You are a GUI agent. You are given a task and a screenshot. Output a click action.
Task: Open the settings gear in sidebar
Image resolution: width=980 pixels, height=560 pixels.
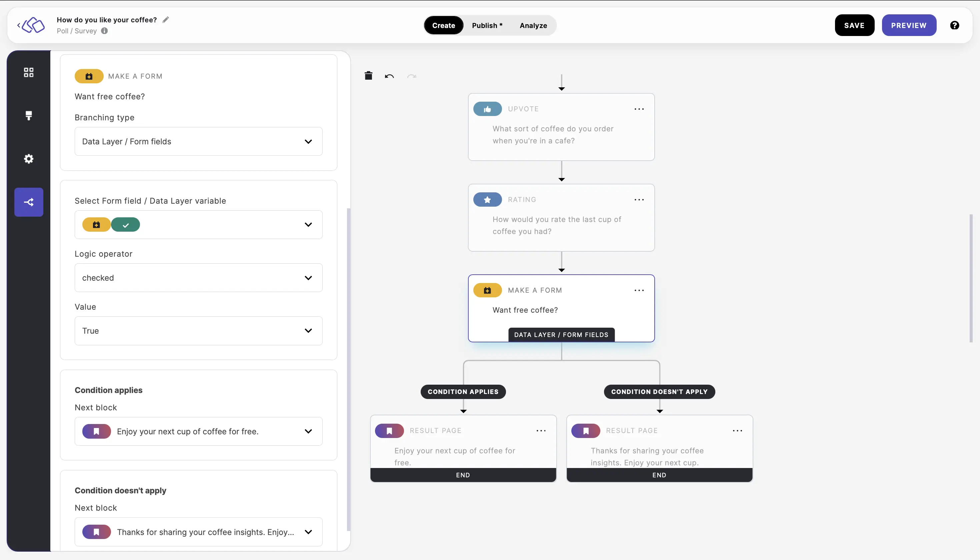point(29,159)
